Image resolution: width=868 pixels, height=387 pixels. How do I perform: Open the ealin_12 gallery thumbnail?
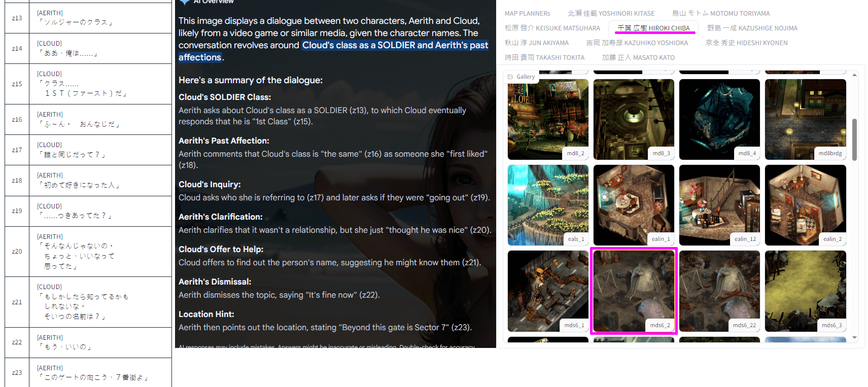click(719, 205)
